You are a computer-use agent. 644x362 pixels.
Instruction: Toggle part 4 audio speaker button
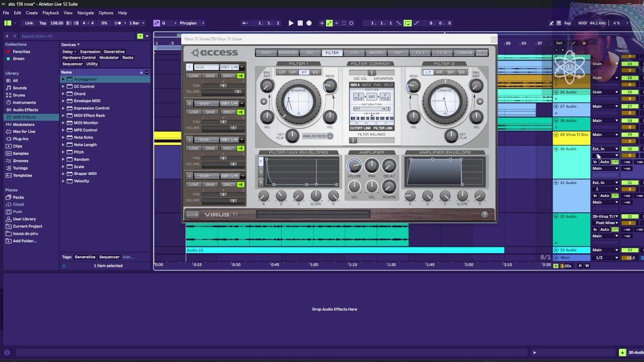(x=241, y=185)
